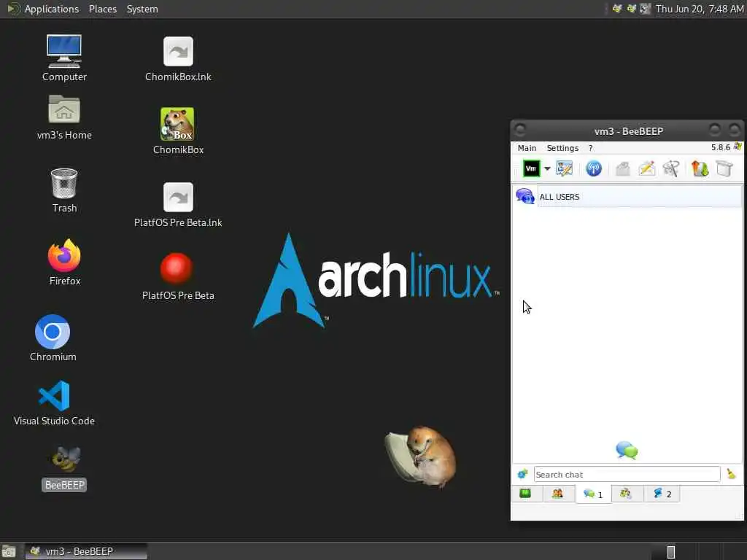Switch to the green screen tab
Viewport: 747px width, 560px height.
[525, 494]
